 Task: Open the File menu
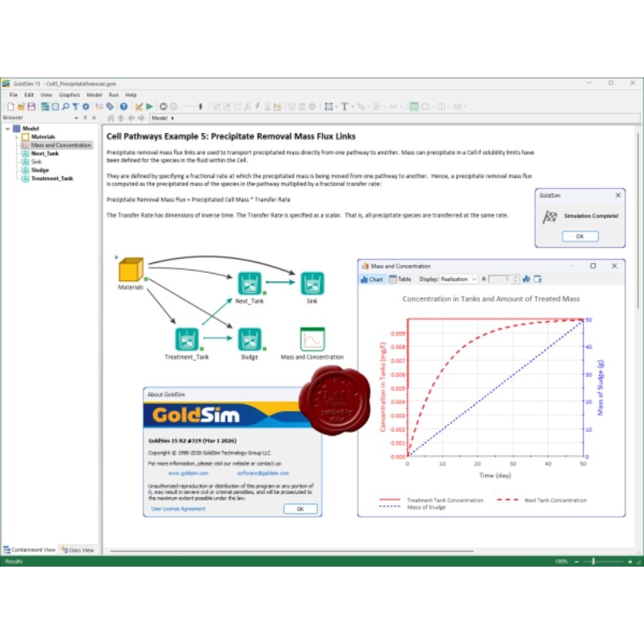14,95
